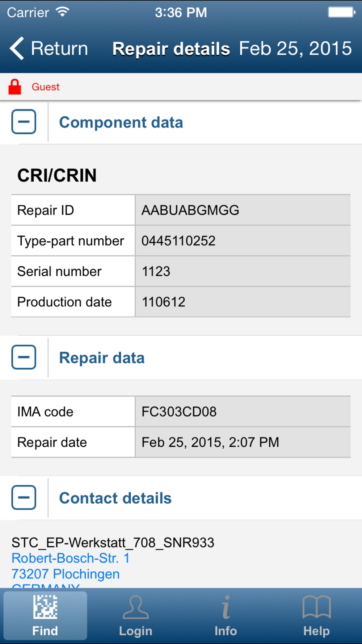This screenshot has height=644, width=362.
Task: Open the Robert-Bosch-Str. 1 address link
Action: (71, 558)
